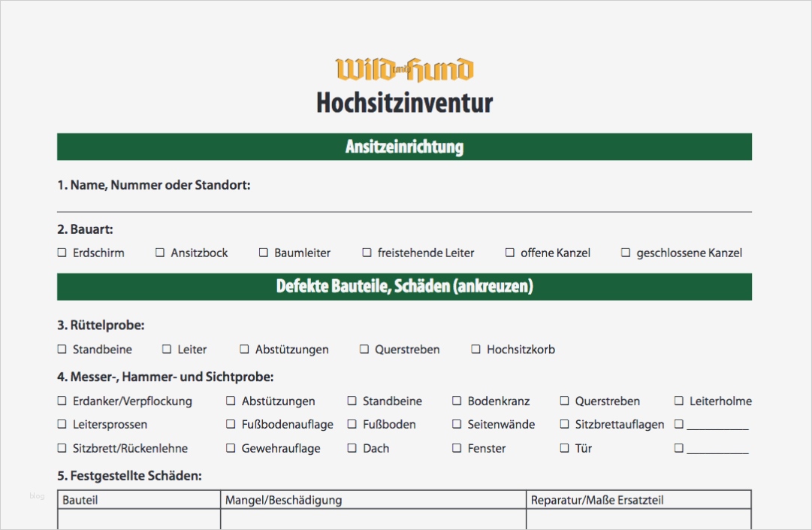Check the Gewehrauflage checkbox
The image size is (812, 530).
click(231, 447)
